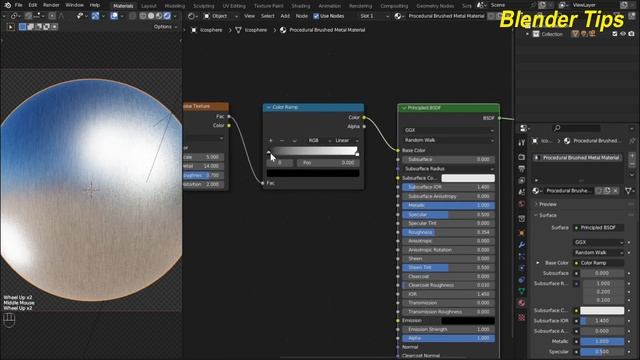
Task: Open the Object shader type dropdown
Action: (220, 16)
